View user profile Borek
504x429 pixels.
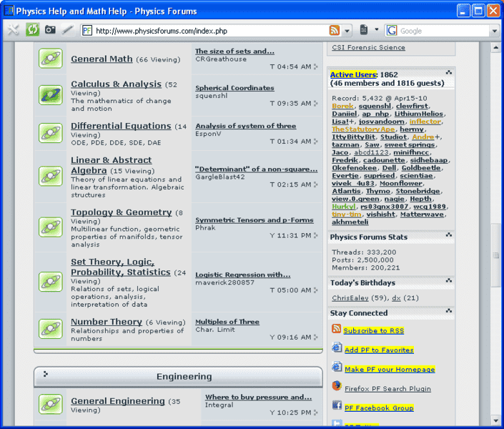[342, 106]
